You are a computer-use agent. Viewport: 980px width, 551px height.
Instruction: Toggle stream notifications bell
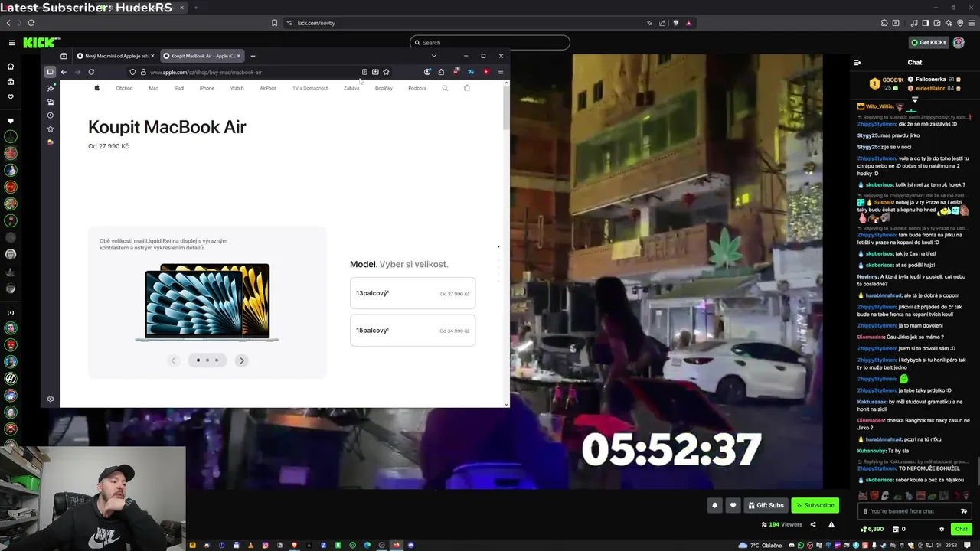714,505
